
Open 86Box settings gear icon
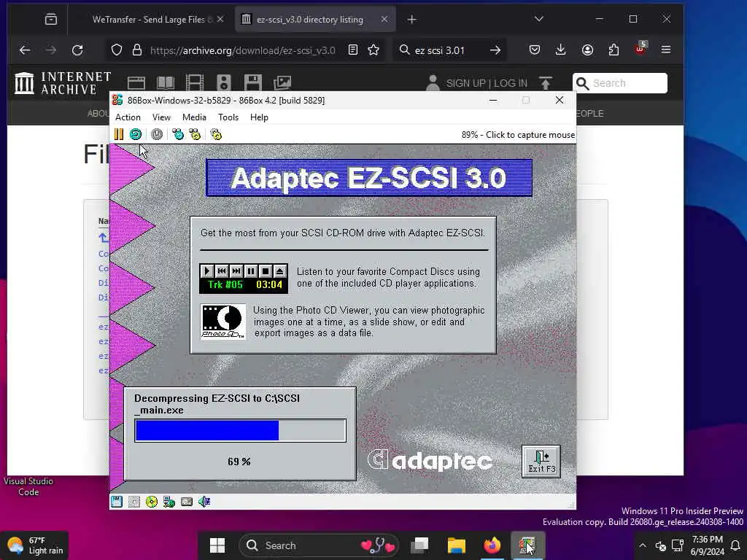click(x=216, y=135)
